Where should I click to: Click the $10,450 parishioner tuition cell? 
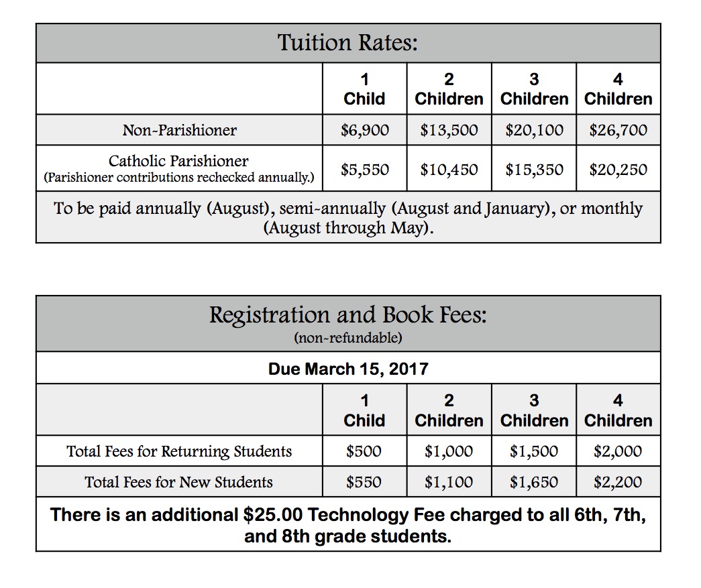449,170
